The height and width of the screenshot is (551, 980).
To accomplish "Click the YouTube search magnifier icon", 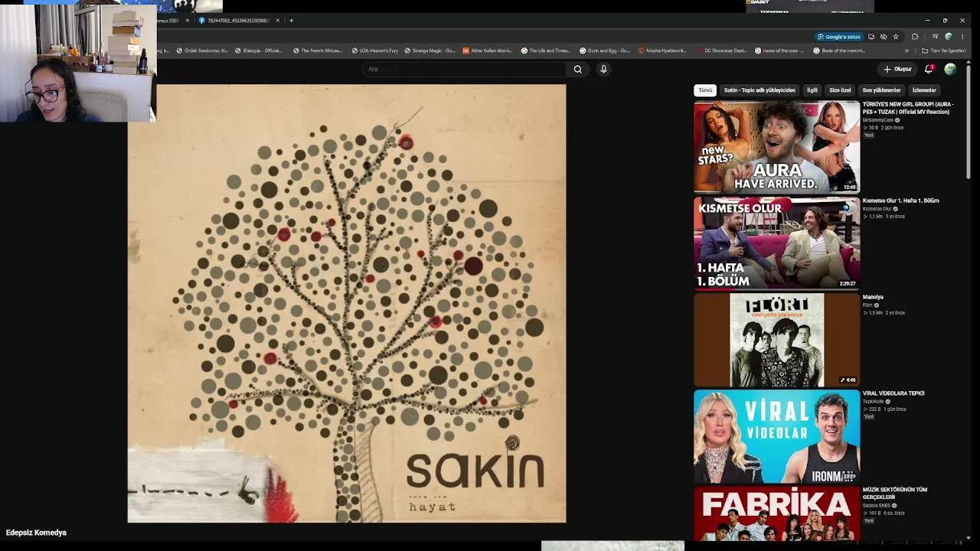I will click(x=578, y=69).
